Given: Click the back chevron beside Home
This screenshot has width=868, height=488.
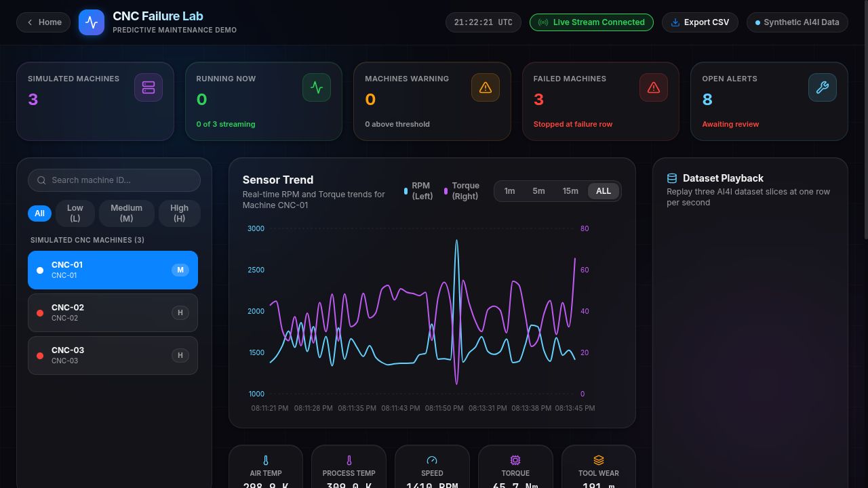Looking at the screenshot, I should [30, 22].
